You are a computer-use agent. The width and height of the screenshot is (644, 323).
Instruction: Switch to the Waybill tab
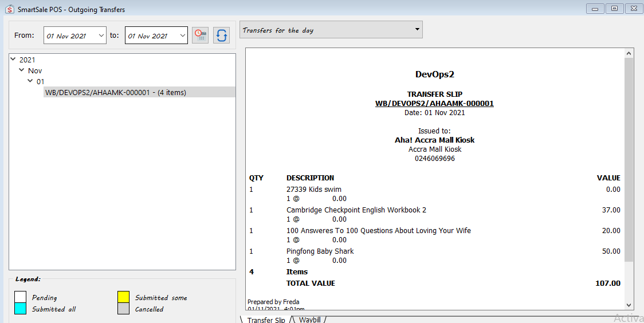pos(309,320)
